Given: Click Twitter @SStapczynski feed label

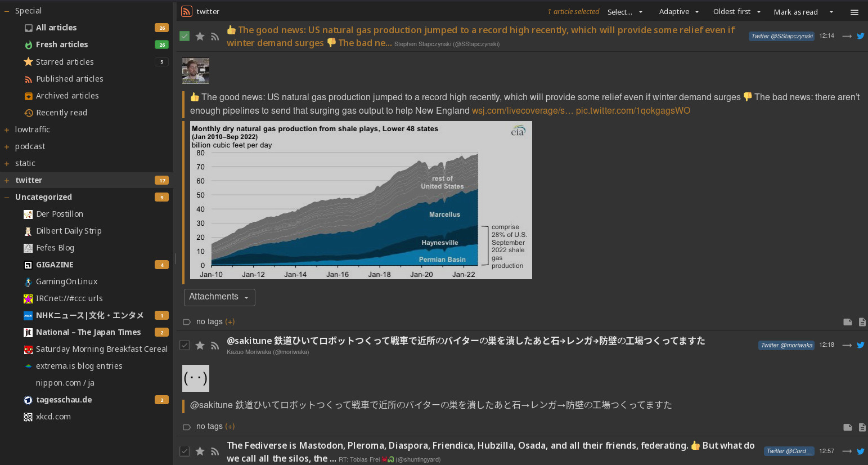Looking at the screenshot, I should [x=782, y=36].
